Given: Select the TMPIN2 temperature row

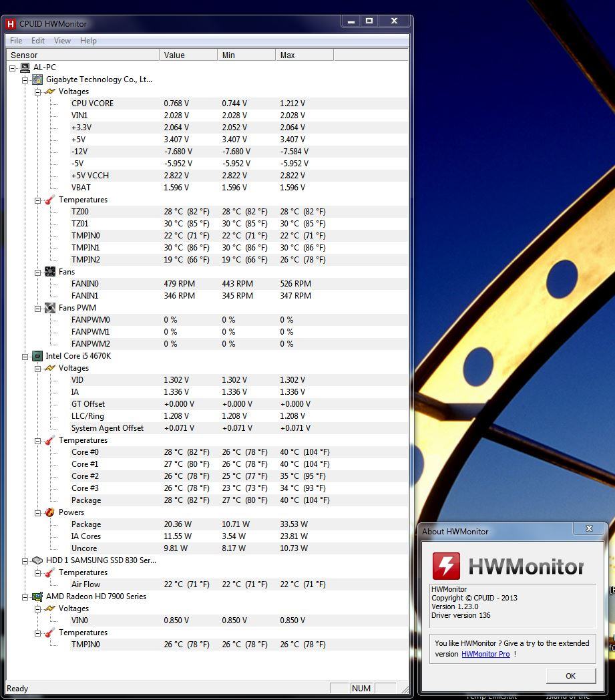Looking at the screenshot, I should click(x=239, y=260).
